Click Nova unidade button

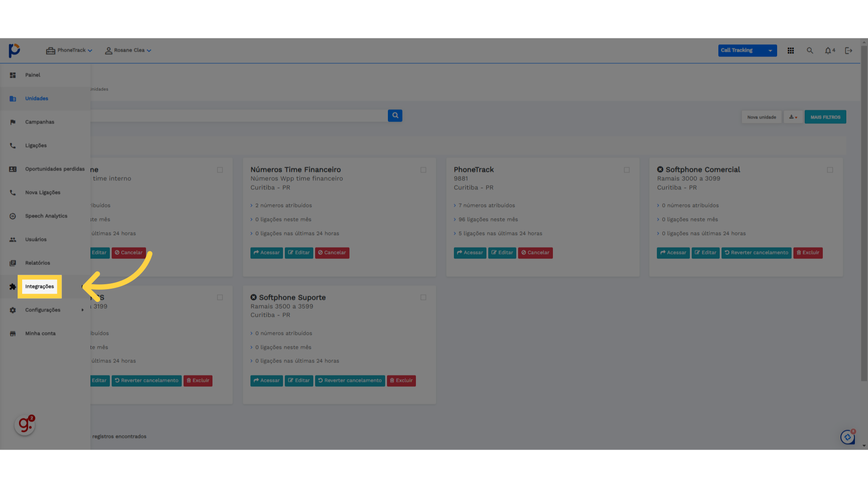tap(762, 117)
